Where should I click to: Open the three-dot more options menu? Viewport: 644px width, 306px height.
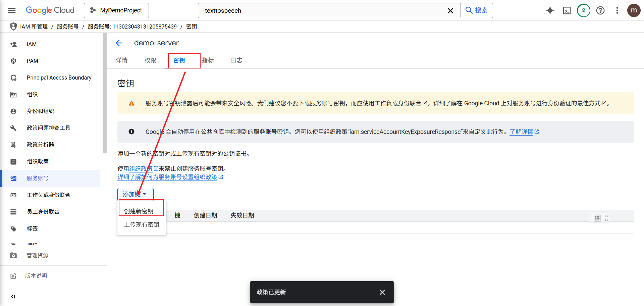tap(617, 10)
